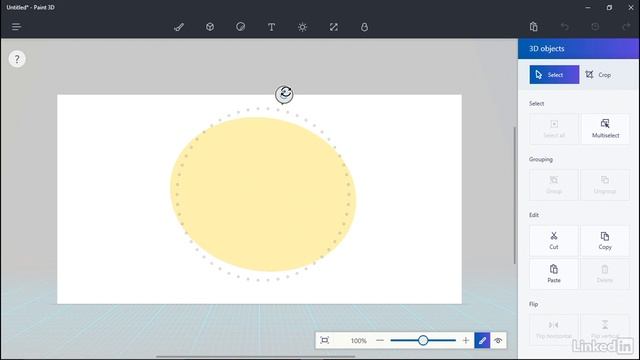Image resolution: width=640 pixels, height=360 pixels.
Task: Toggle the 2D edit pencil view button
Action: click(x=482, y=340)
